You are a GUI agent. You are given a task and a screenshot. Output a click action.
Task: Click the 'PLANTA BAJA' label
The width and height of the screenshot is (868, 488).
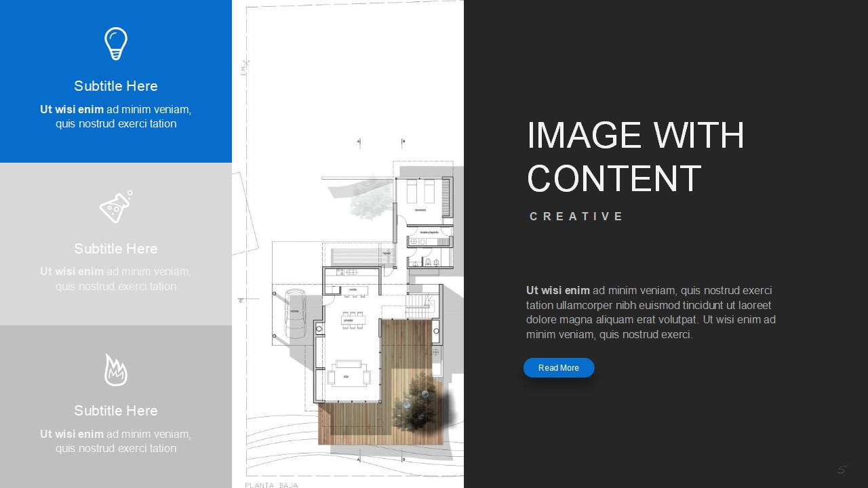(272, 485)
